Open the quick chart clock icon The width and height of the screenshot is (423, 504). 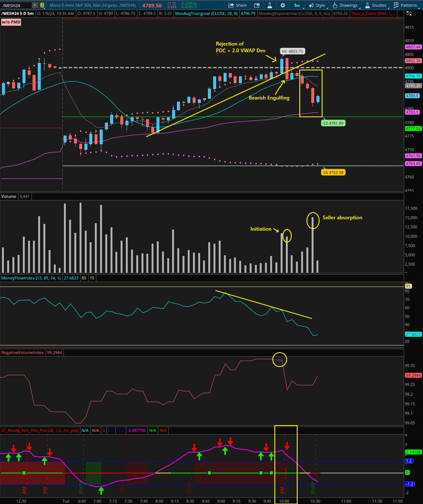(x=257, y=5)
